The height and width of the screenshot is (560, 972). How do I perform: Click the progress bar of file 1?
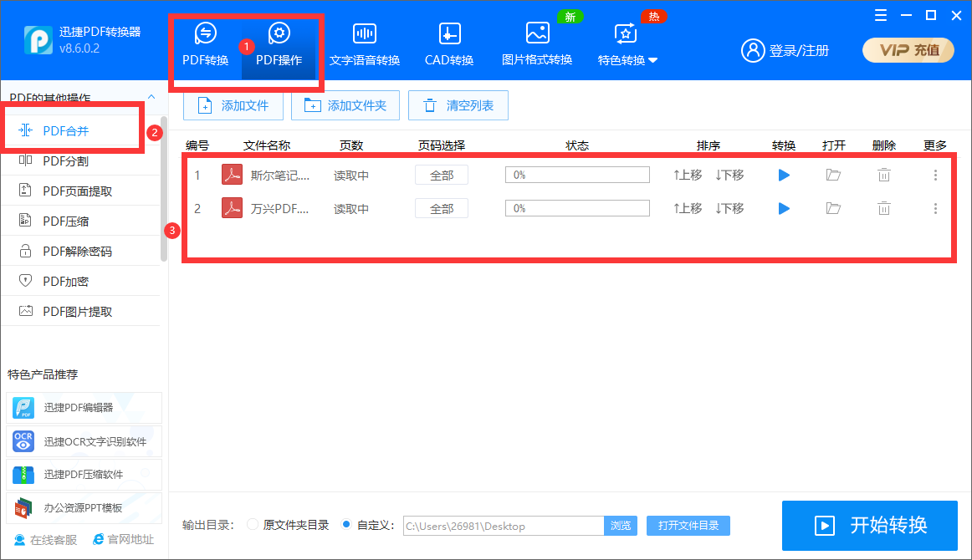pyautogui.click(x=577, y=176)
